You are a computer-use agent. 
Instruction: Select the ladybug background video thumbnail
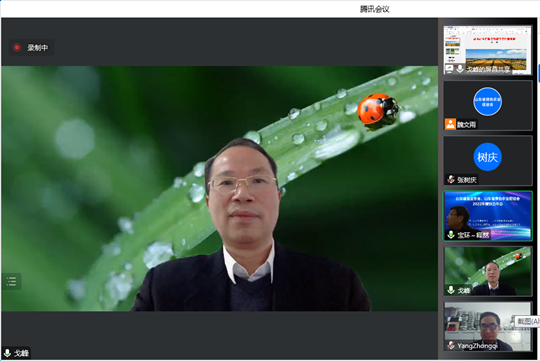488,271
